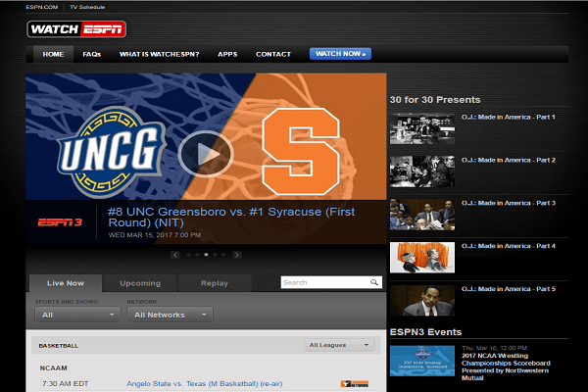
Task: Open the TV Schedule top link
Action: [87, 7]
